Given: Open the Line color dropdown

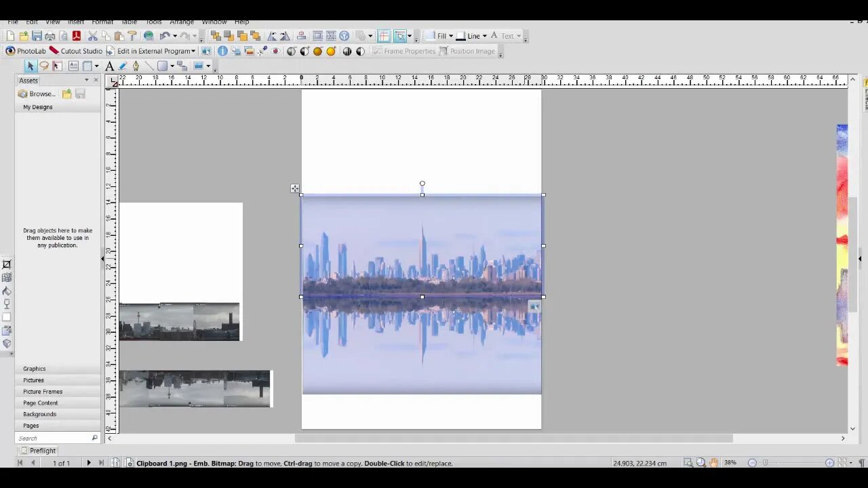Looking at the screenshot, I should [x=484, y=36].
